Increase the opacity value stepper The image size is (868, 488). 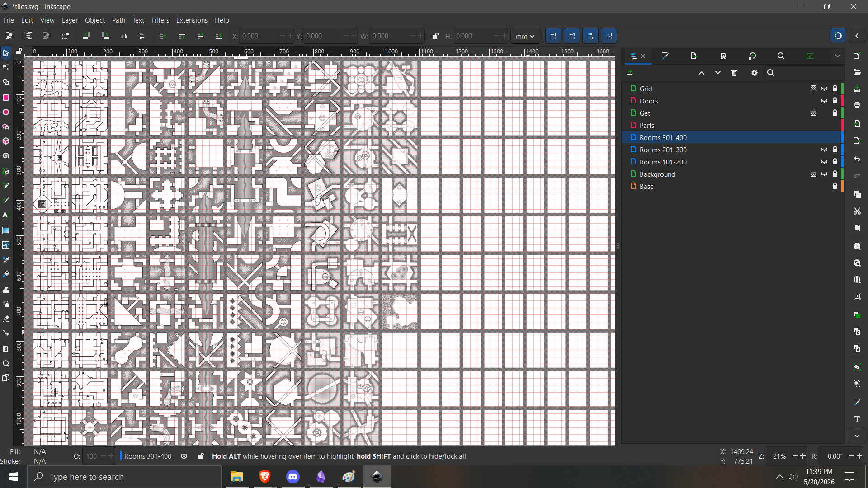point(111,456)
